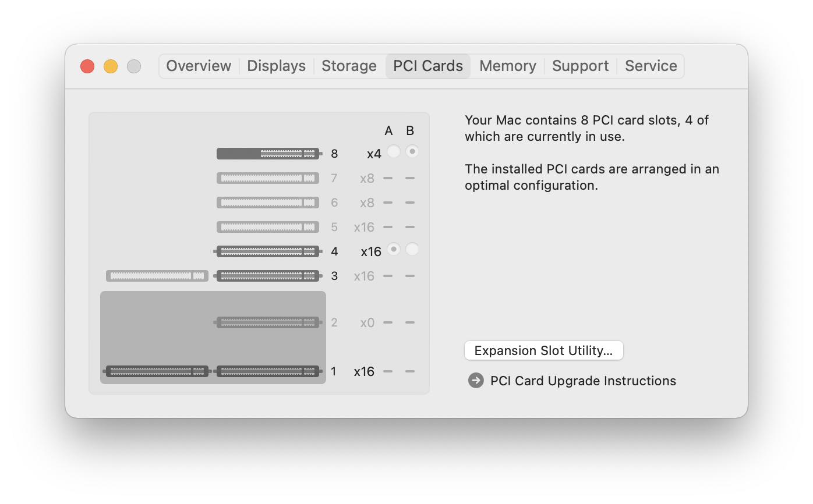Click the empty slot 6 icon
This screenshot has height=504, width=813.
[268, 203]
